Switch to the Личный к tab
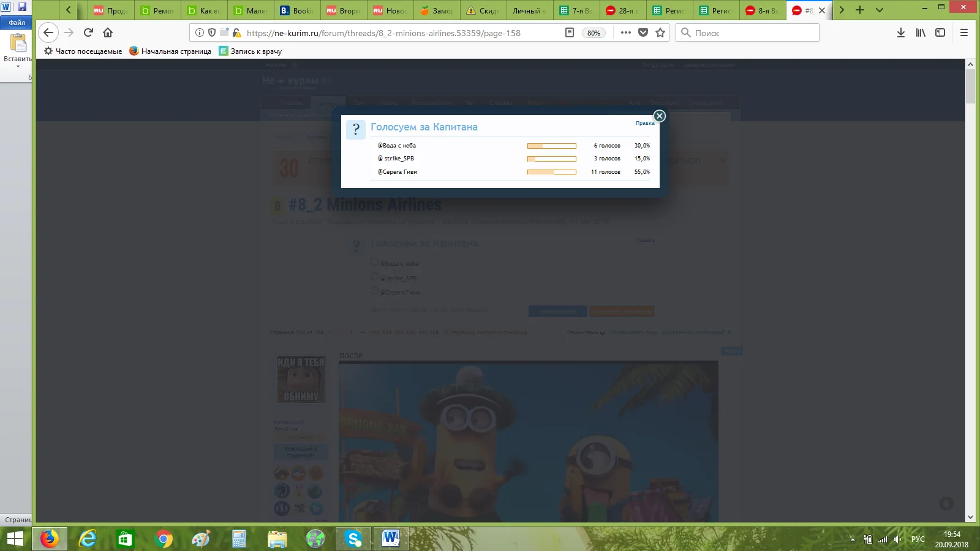Screen dimensions: 980x551 point(530,10)
